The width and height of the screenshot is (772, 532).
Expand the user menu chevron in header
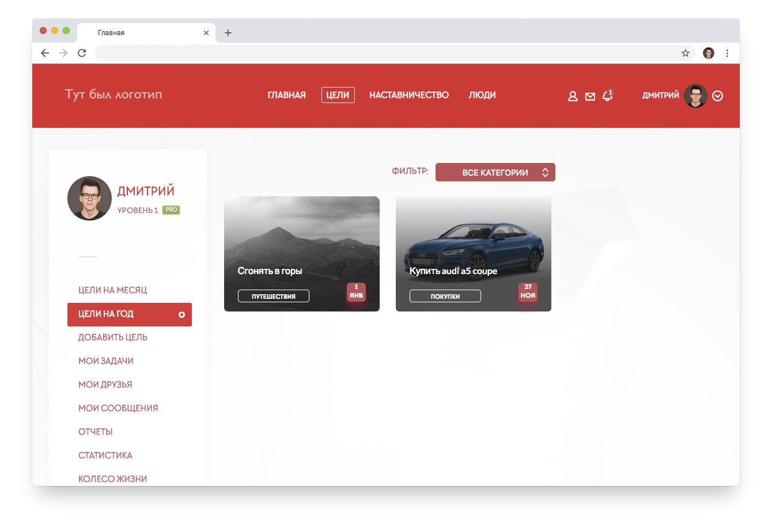coord(717,96)
